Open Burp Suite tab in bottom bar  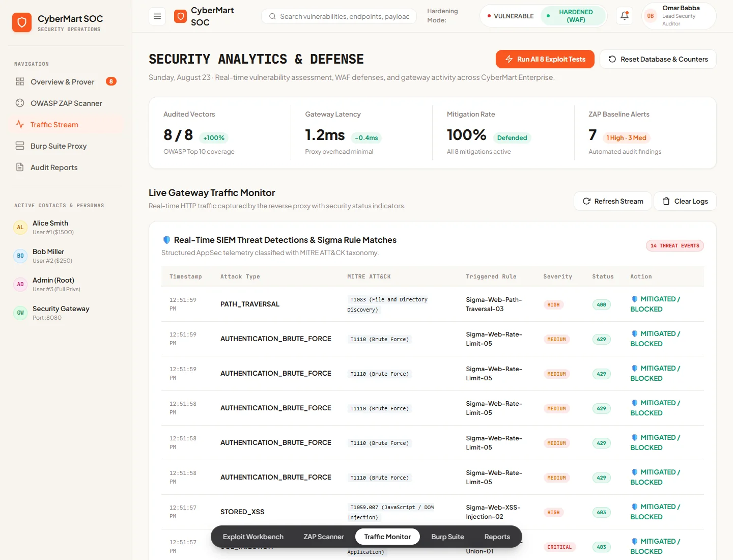[447, 537]
